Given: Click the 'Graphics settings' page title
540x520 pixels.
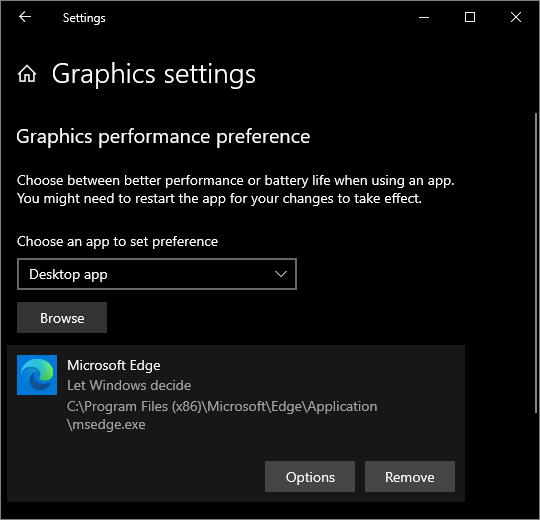Looking at the screenshot, I should (x=154, y=74).
